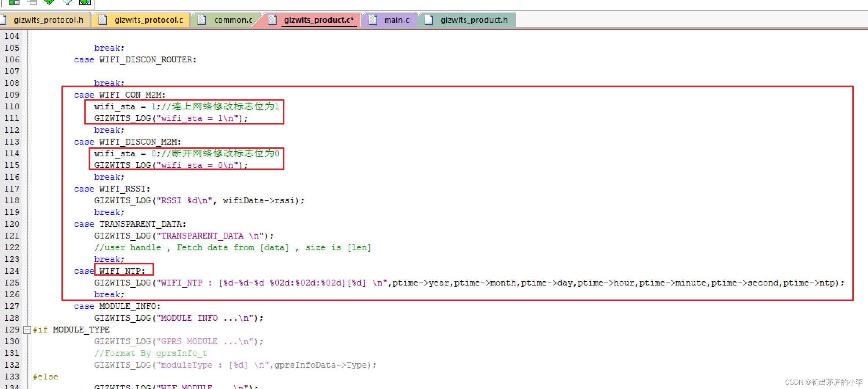The image size is (868, 389).
Task: Click the '//user handle , Fetch data' comment
Action: [x=233, y=247]
